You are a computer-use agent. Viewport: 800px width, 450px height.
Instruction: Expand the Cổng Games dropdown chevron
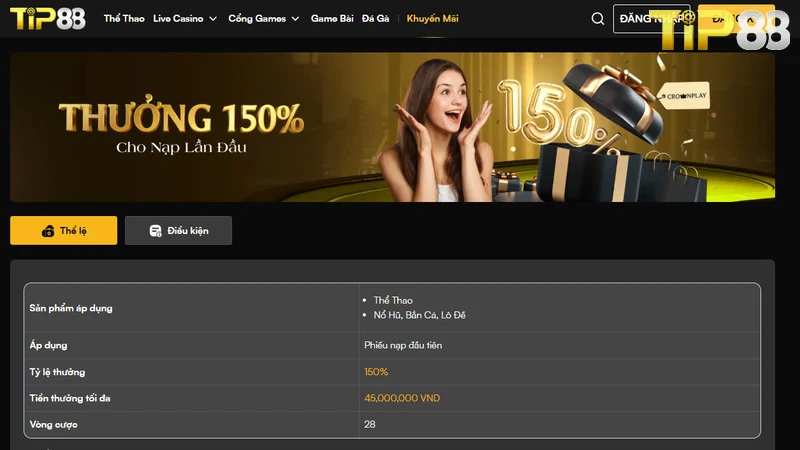click(295, 19)
